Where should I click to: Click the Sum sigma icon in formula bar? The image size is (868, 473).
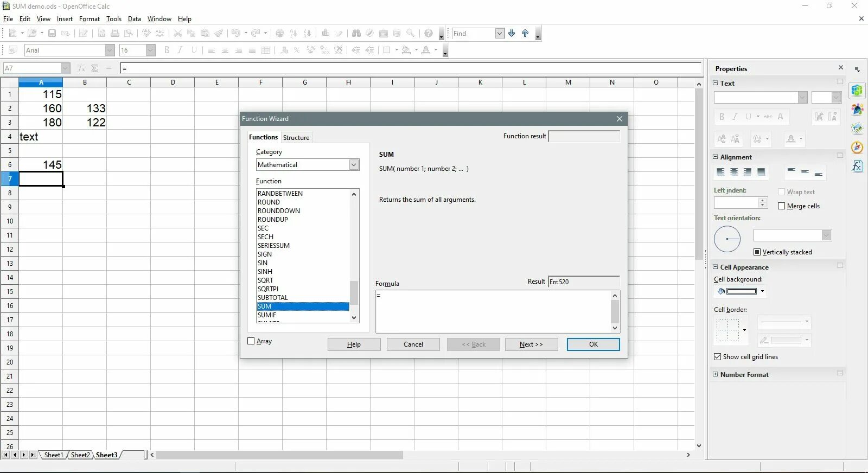pyautogui.click(x=95, y=68)
